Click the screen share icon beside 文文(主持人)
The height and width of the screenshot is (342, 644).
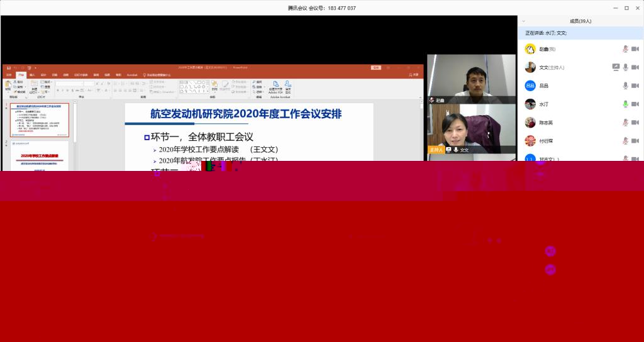[616, 67]
